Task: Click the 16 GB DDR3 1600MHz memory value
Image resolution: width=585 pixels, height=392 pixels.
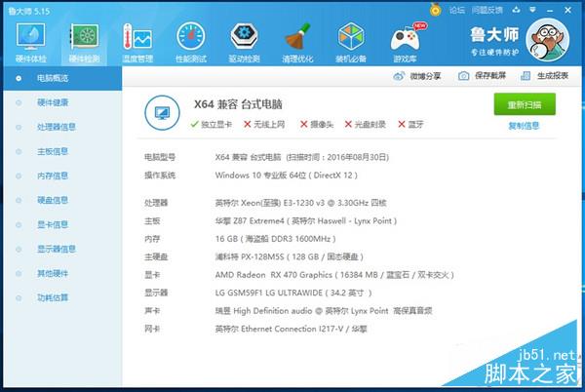Action: [275, 239]
